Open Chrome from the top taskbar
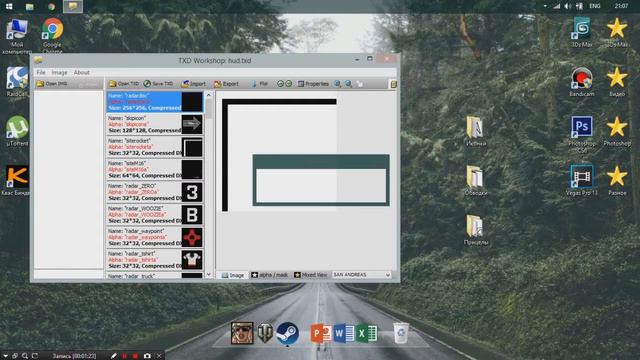The image size is (640, 360). coord(51,7)
